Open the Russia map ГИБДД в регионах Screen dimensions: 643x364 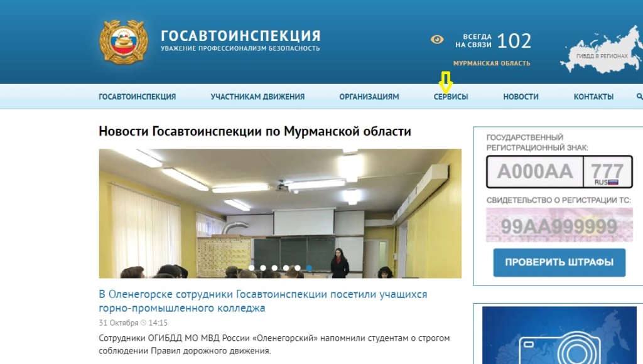point(602,46)
